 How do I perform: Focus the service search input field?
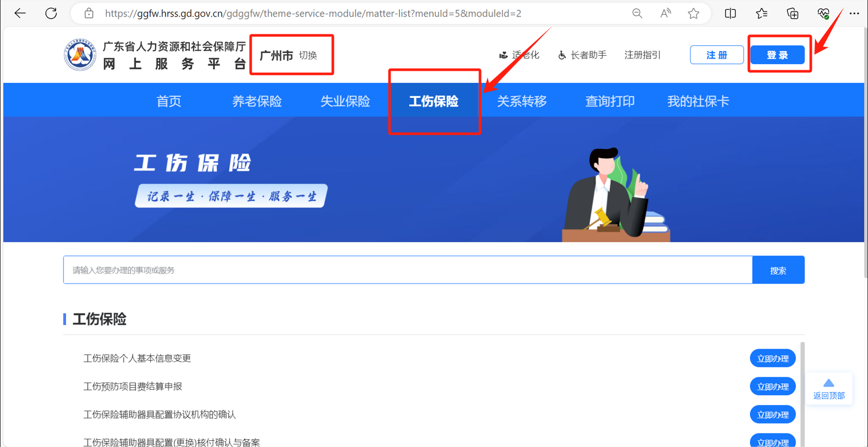[408, 270]
